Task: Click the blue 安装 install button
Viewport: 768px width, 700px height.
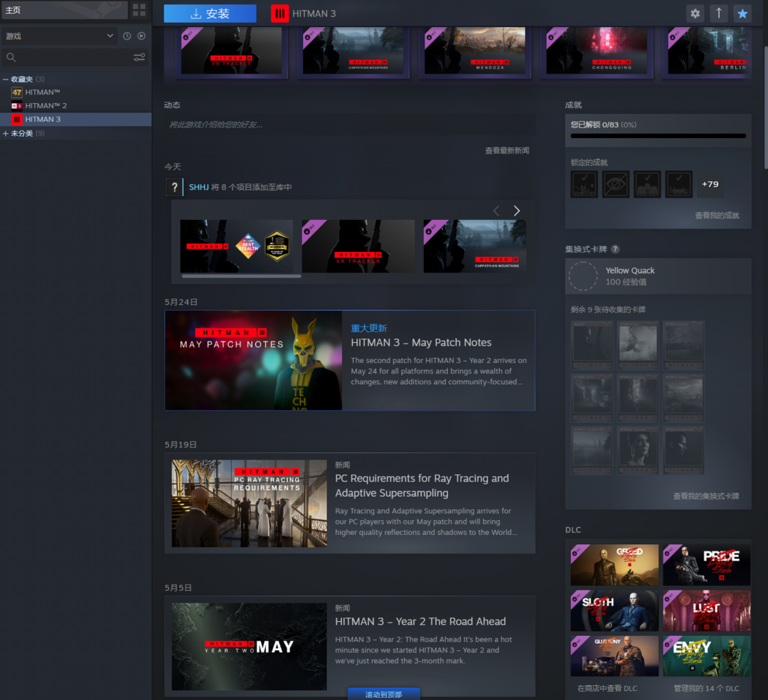Action: coord(210,14)
